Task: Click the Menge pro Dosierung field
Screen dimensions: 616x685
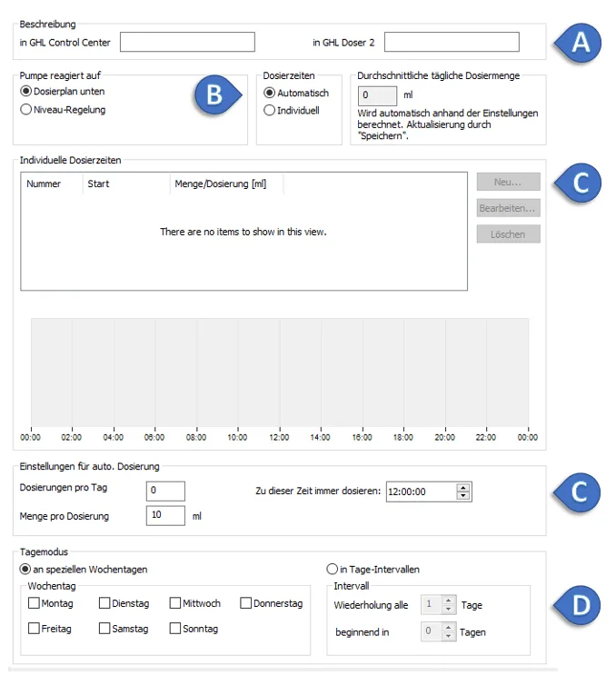Action: (x=165, y=515)
